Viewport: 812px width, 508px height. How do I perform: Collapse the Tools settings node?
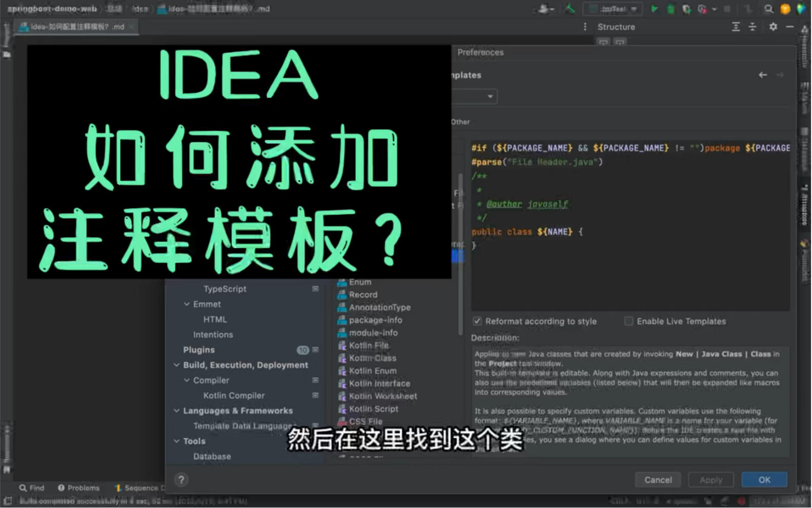(x=176, y=441)
